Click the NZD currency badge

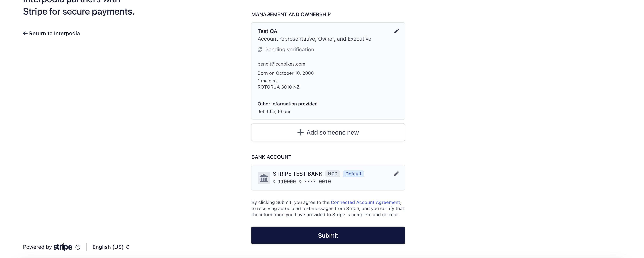[333, 174]
